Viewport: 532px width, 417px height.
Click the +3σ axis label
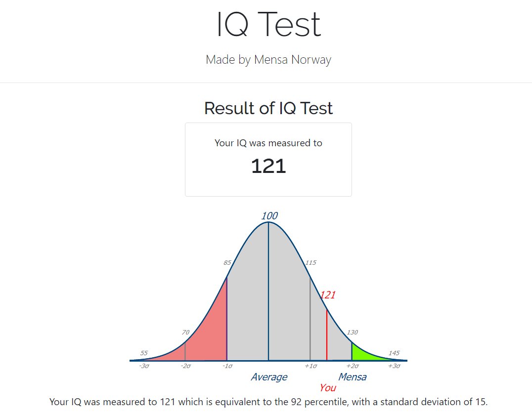(394, 366)
